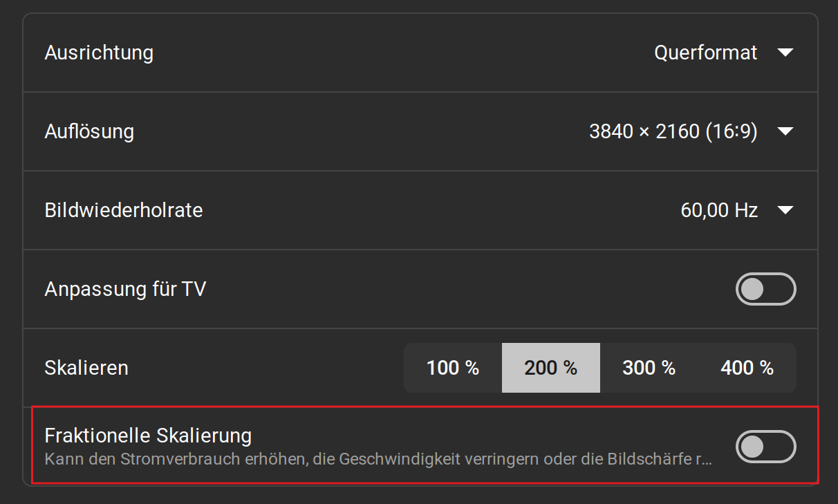Click the arrow icon beside 60,00 Hz
The width and height of the screenshot is (838, 504).
tap(785, 210)
